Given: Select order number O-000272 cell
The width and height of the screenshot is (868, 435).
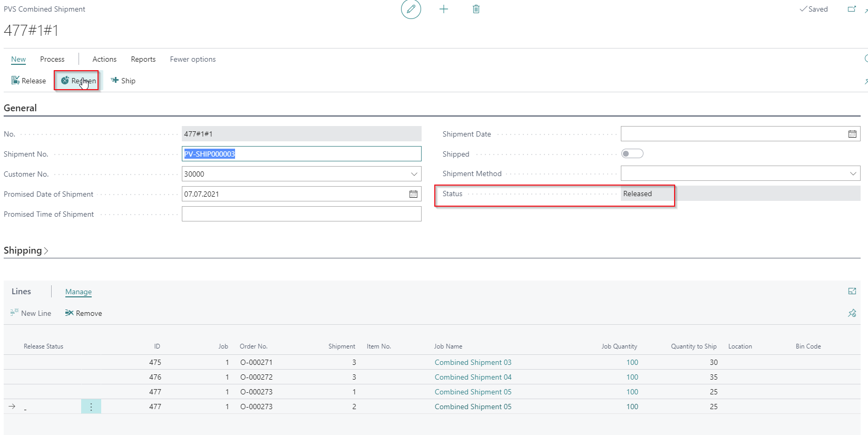Looking at the screenshot, I should pyautogui.click(x=256, y=377).
